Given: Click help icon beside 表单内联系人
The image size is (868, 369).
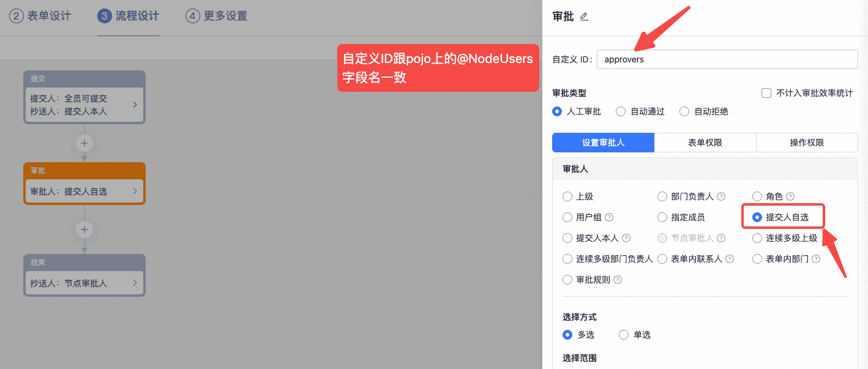Looking at the screenshot, I should pos(730,259).
